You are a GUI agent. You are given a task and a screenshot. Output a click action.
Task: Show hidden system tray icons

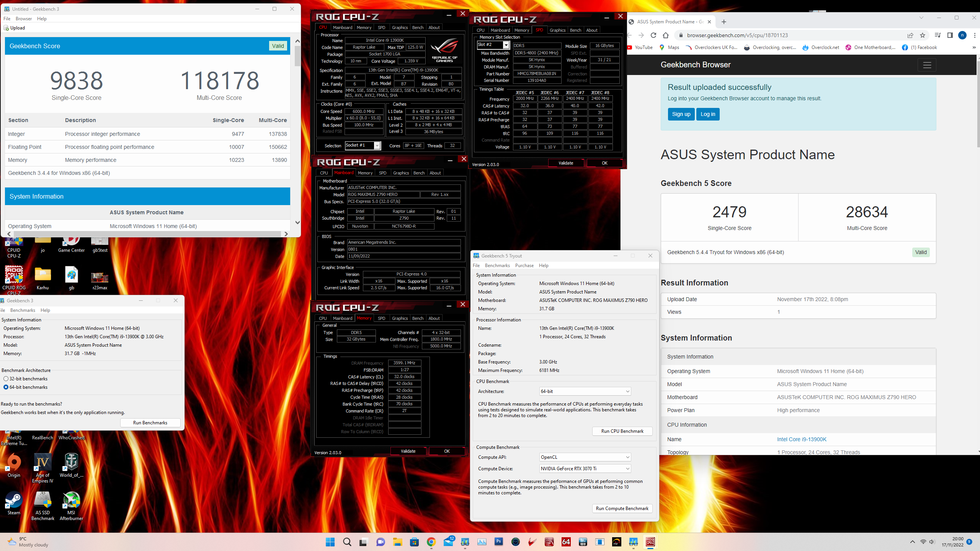(x=913, y=542)
